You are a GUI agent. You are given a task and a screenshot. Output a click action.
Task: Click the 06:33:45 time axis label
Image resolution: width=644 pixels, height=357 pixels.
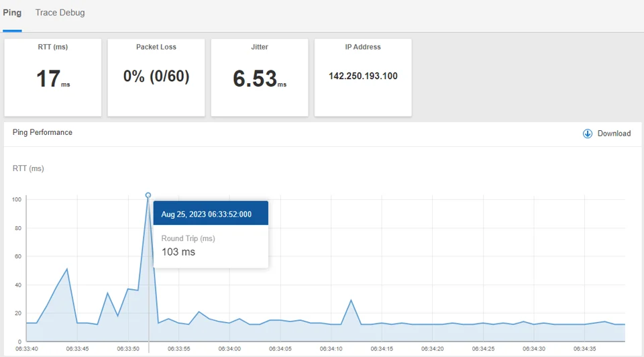(77, 349)
